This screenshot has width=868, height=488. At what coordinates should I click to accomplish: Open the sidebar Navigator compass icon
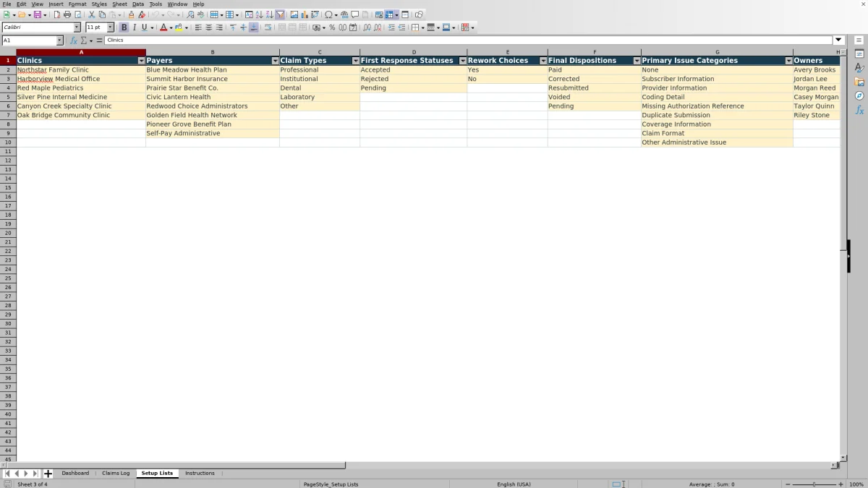click(859, 95)
